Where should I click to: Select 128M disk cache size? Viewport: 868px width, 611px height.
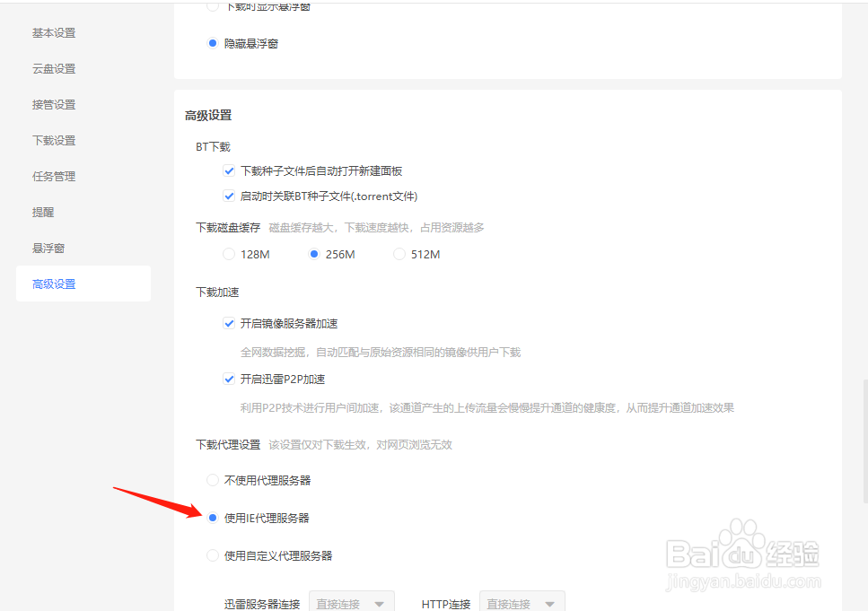coord(229,254)
